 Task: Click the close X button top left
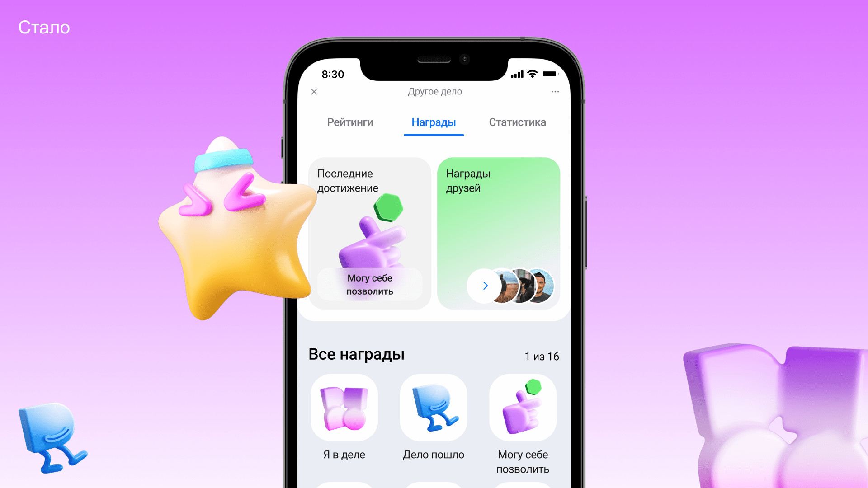tap(314, 92)
